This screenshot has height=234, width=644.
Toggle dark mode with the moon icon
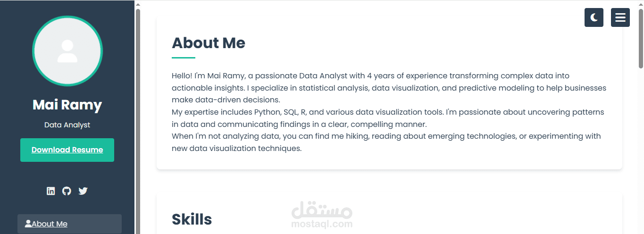(594, 17)
